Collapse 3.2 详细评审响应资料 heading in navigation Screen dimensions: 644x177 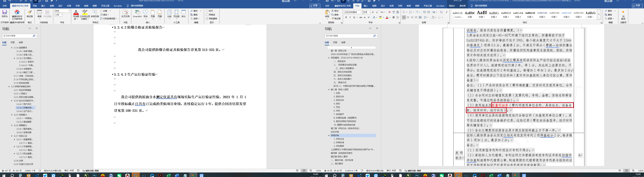click(9, 86)
